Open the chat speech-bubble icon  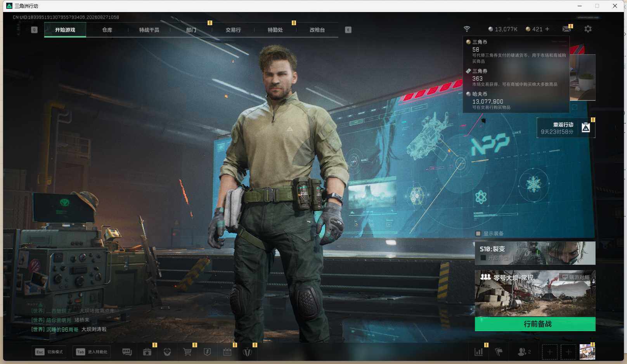coord(127,352)
